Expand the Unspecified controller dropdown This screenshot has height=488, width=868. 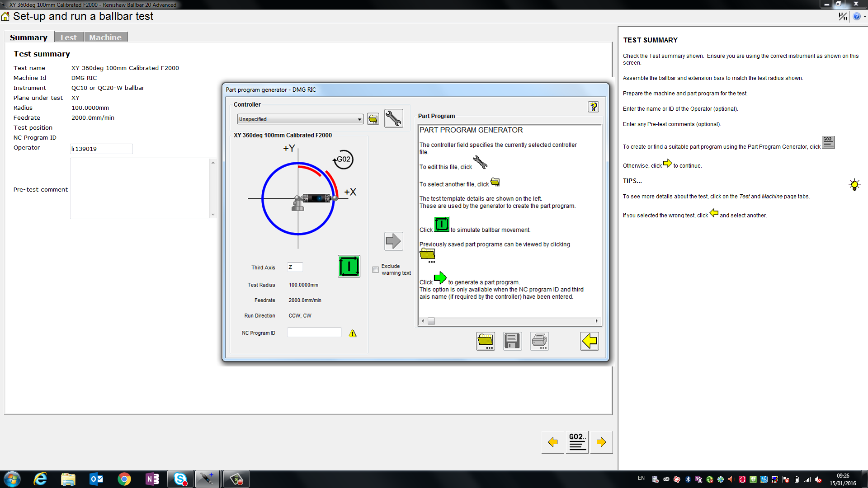(359, 119)
